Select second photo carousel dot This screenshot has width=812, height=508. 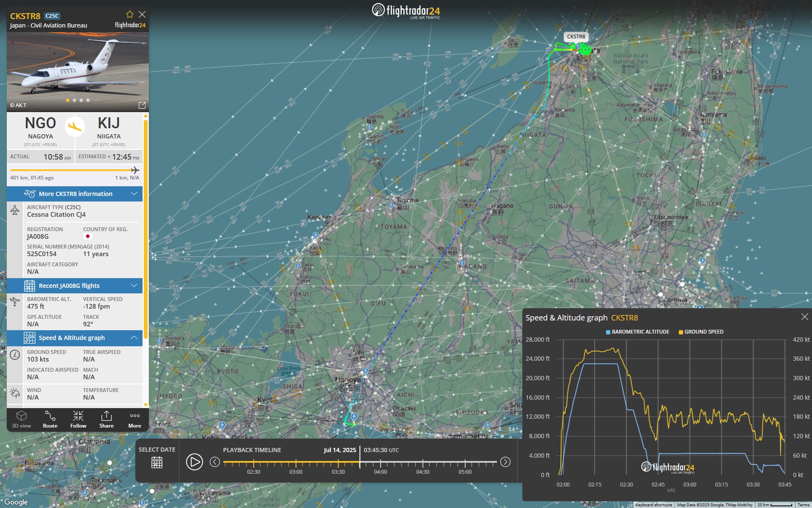click(74, 100)
